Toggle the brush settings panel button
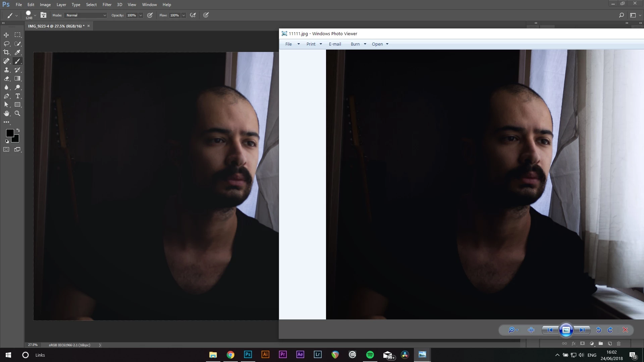Viewport: 644px width, 362px height. (43, 15)
